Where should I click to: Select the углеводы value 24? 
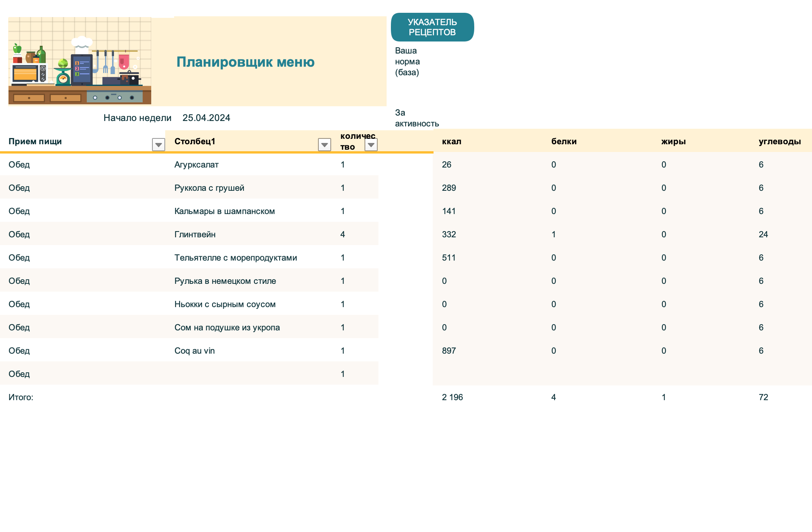(764, 234)
